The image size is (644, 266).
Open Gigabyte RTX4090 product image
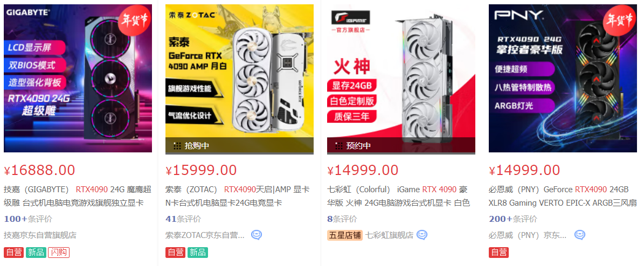coord(78,79)
